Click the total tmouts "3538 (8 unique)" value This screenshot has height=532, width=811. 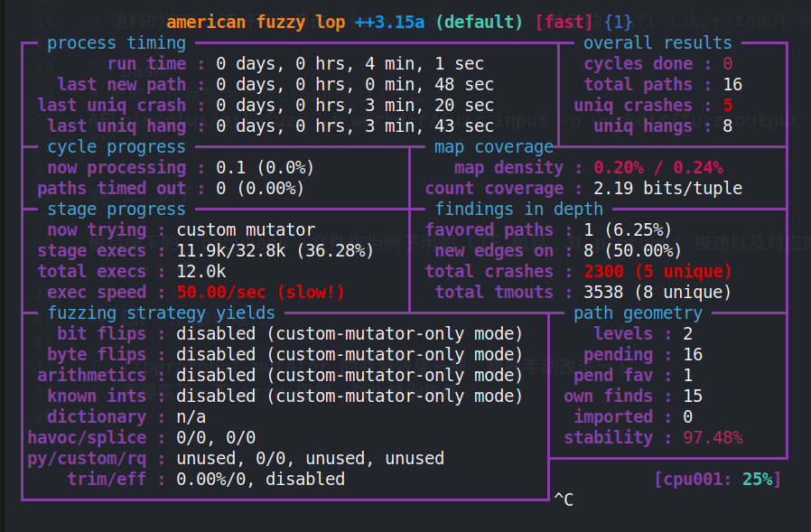click(x=657, y=292)
